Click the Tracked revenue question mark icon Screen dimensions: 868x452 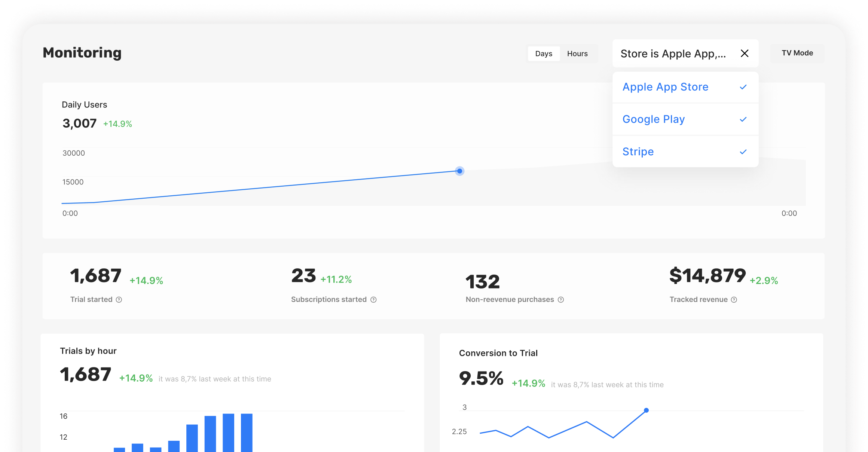[x=734, y=299]
